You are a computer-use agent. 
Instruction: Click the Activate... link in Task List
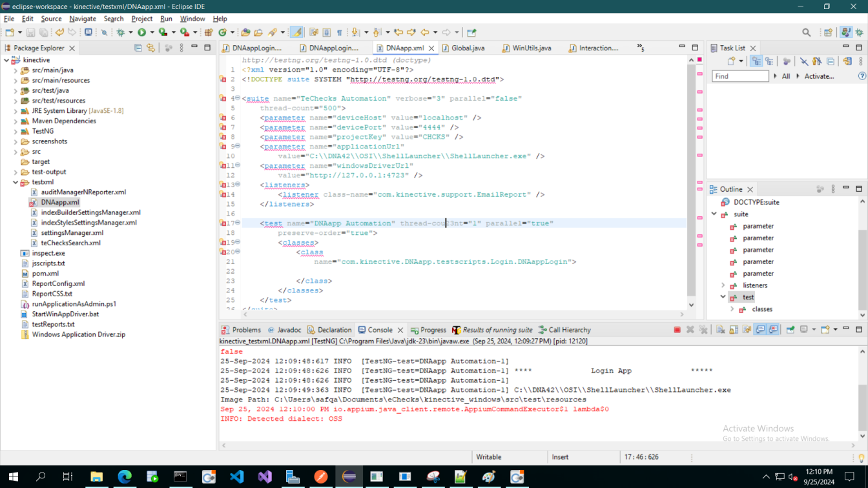(x=818, y=76)
